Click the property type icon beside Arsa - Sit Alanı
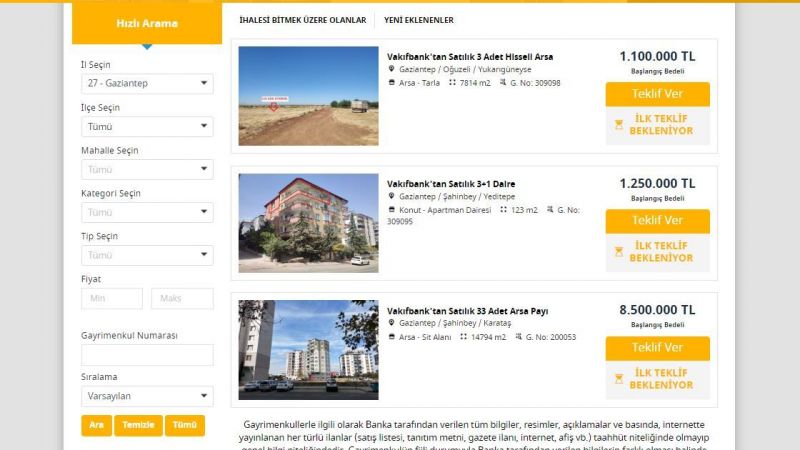The width and height of the screenshot is (800, 450). coord(391,336)
